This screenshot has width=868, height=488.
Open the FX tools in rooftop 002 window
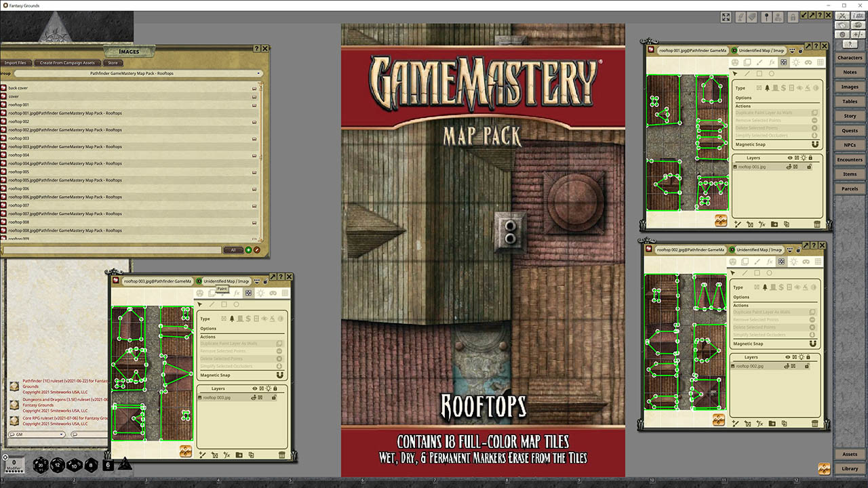click(x=770, y=262)
